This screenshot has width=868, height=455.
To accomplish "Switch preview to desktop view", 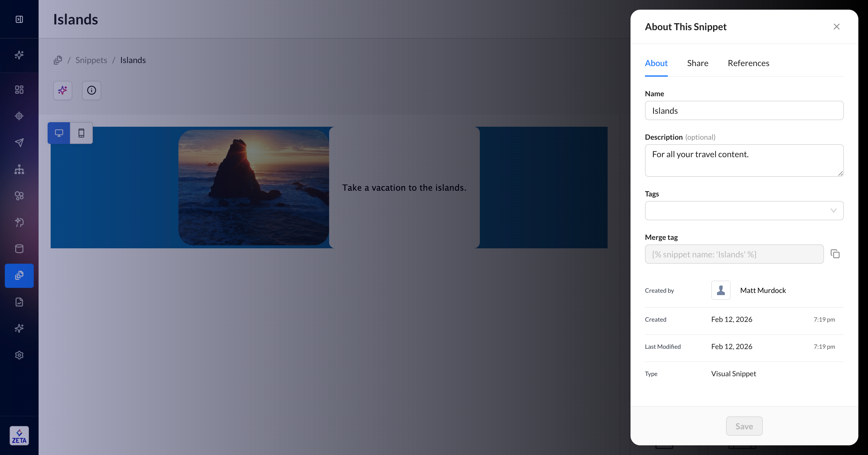I will point(59,133).
